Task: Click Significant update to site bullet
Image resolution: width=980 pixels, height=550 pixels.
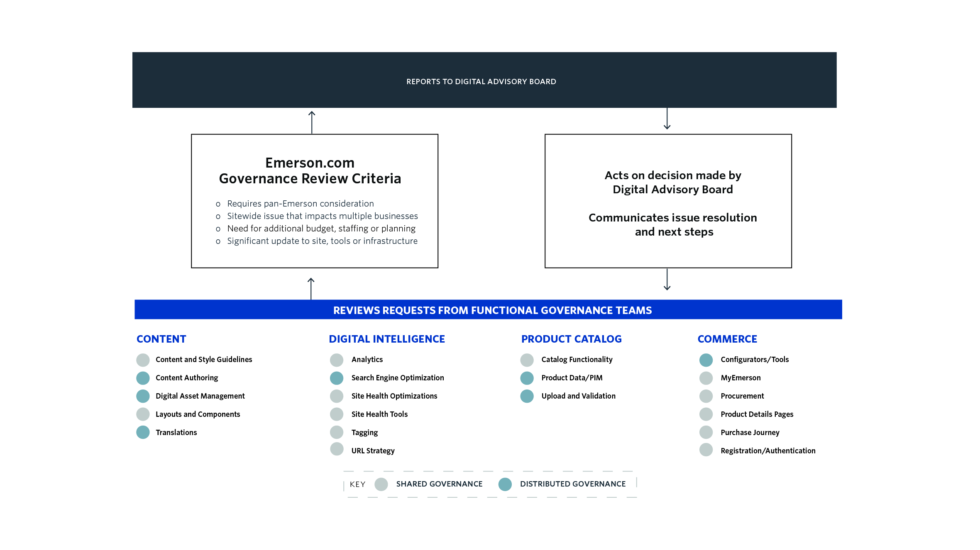Action: 323,241
